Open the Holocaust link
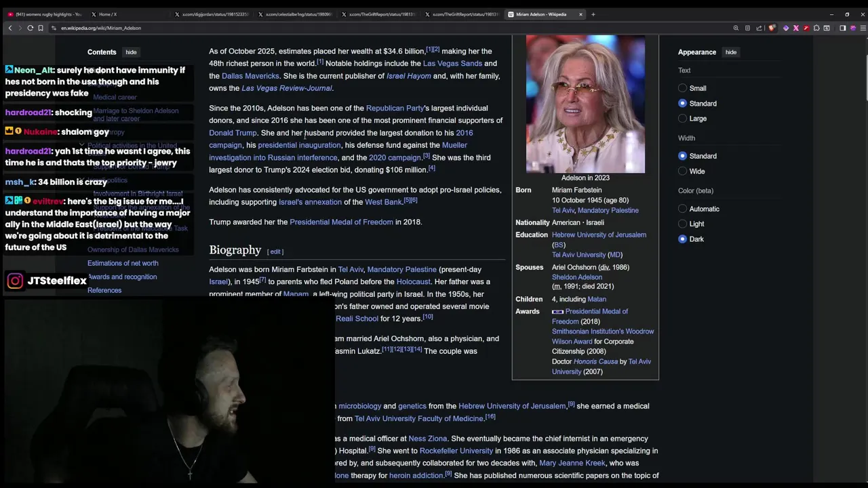Image resolution: width=868 pixels, height=488 pixels. tap(413, 282)
